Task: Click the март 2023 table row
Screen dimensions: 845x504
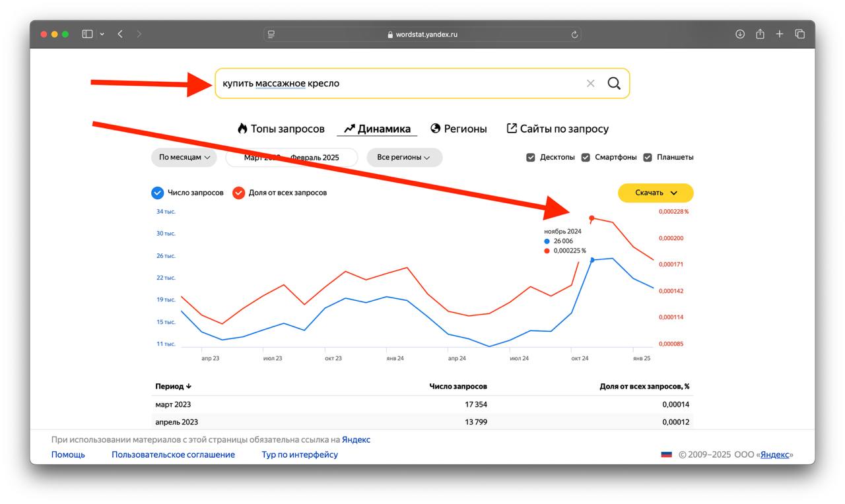Action: tap(422, 404)
